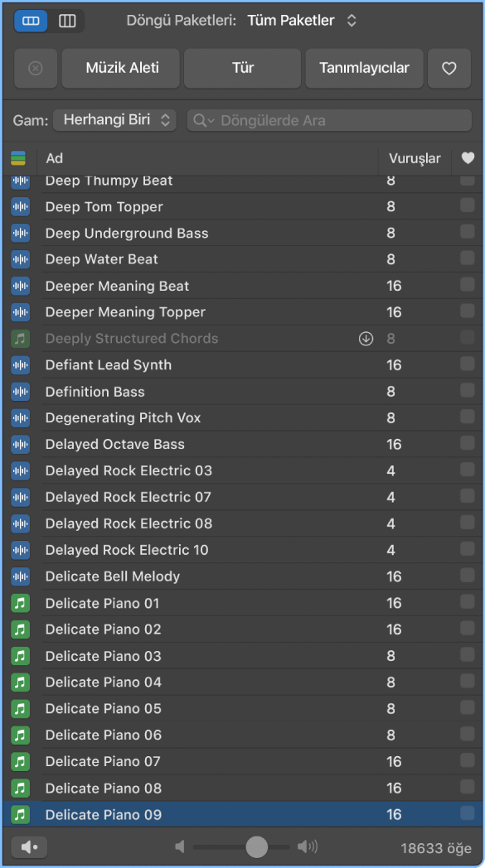Viewport: 485px width, 868px height.
Task: Switch to the column view icon
Action: 67,21
